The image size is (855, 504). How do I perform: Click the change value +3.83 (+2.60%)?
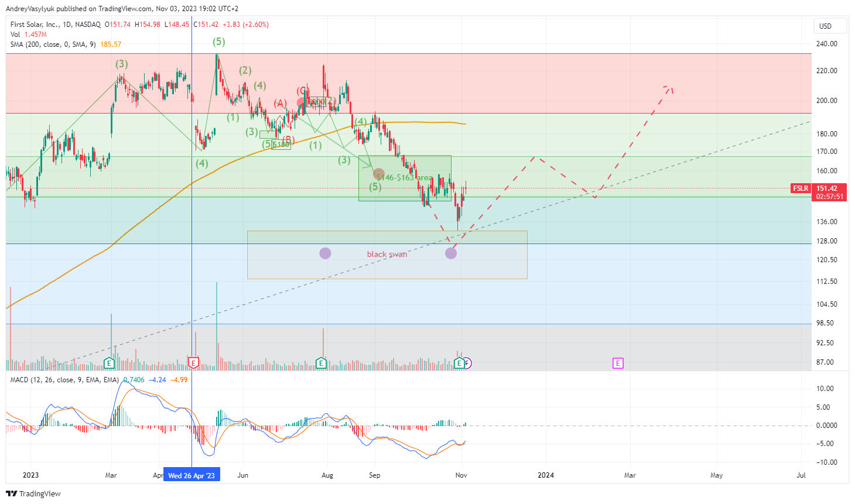pos(245,25)
